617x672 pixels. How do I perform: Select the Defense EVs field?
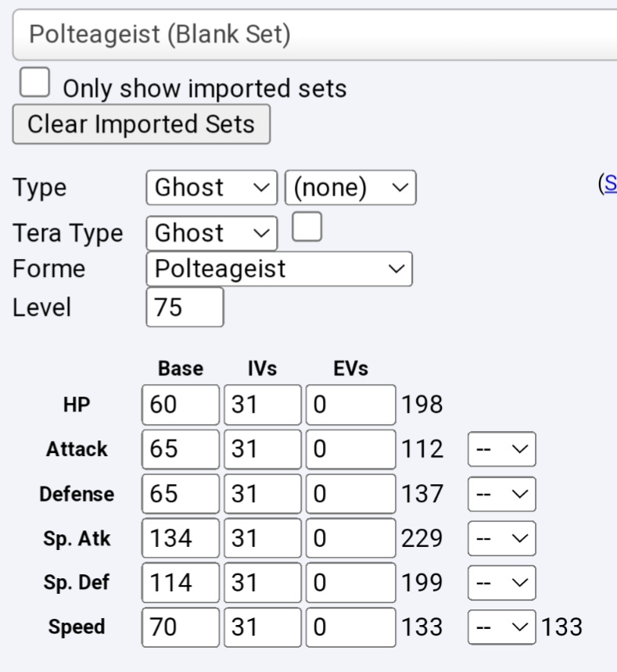pos(350,495)
